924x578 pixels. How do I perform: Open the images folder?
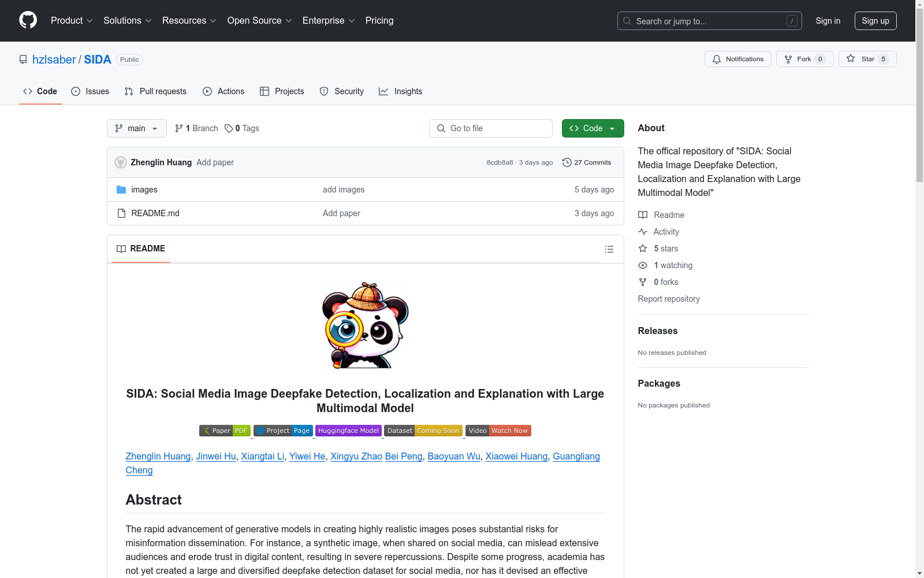(144, 190)
